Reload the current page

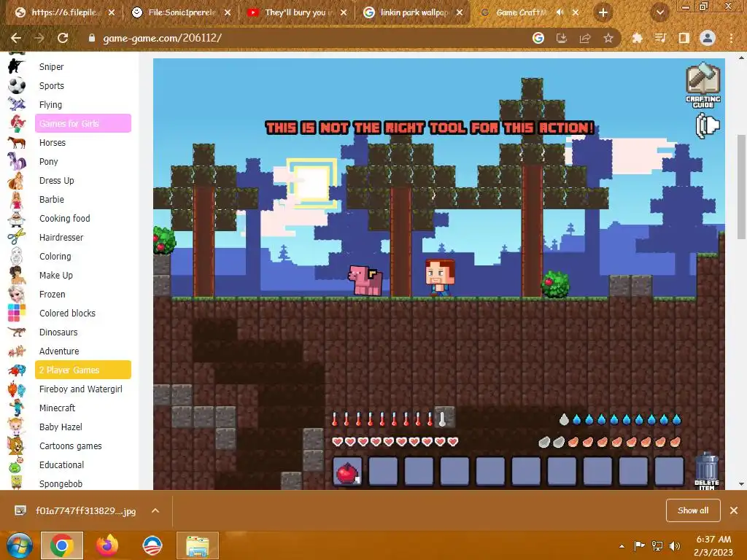click(x=63, y=38)
